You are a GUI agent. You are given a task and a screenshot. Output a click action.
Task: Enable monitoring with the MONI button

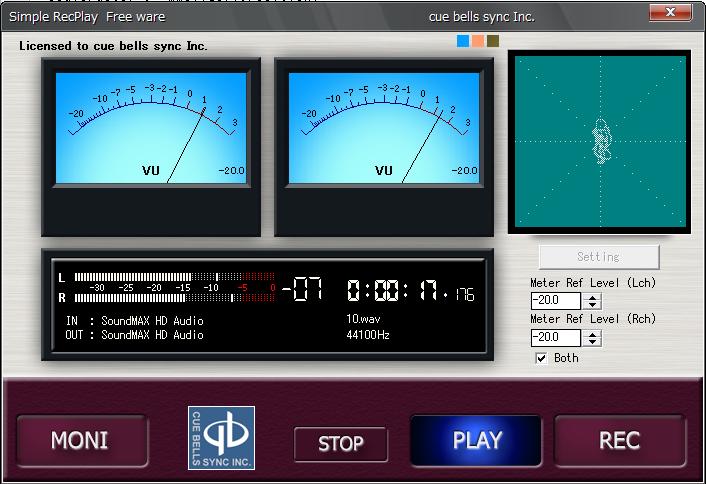pos(80,440)
